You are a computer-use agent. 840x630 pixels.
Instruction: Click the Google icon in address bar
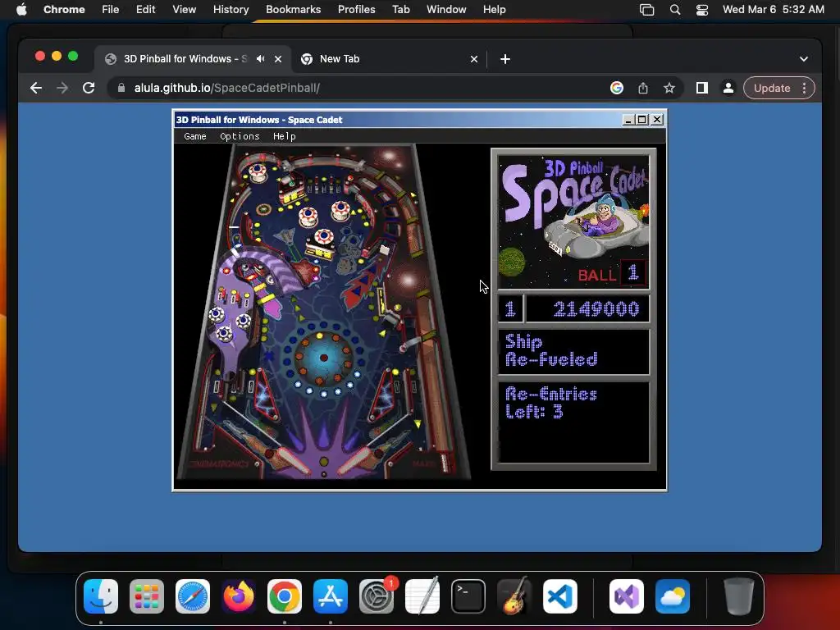pyautogui.click(x=617, y=88)
